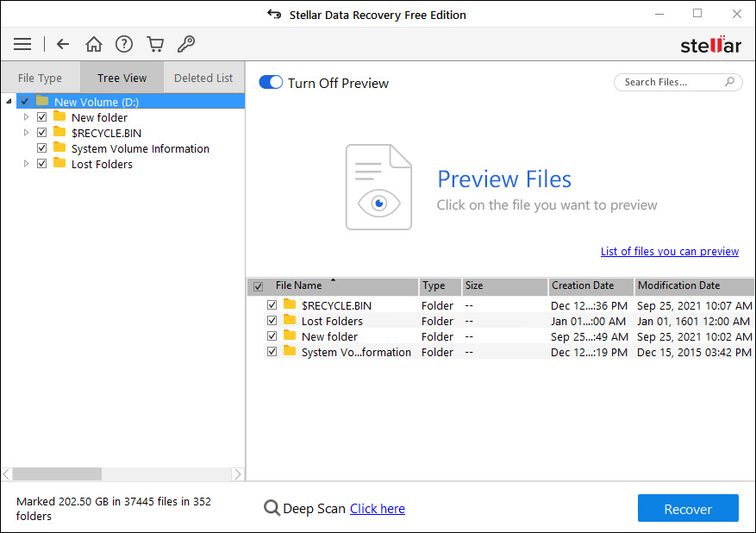Maximize the Stellar Data Recovery window
This screenshot has height=533, width=756.
[697, 14]
